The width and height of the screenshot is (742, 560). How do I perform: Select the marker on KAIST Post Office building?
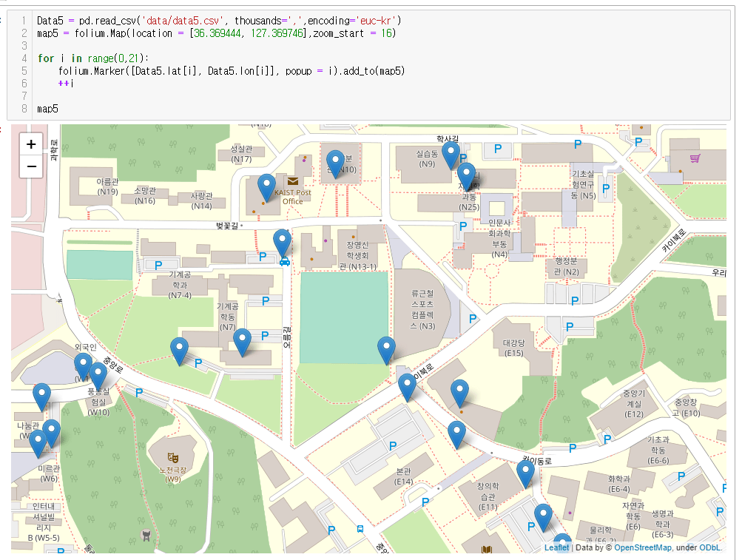point(266,186)
